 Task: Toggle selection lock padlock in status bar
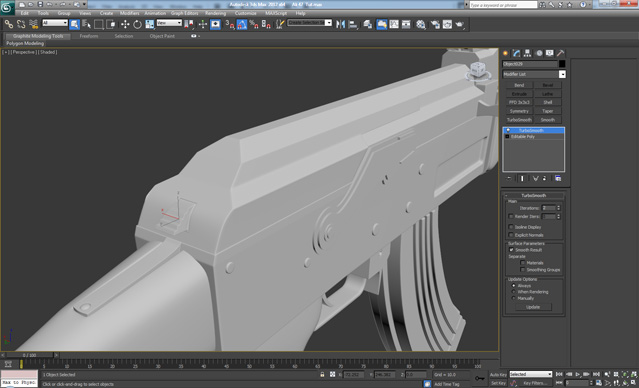(322, 374)
